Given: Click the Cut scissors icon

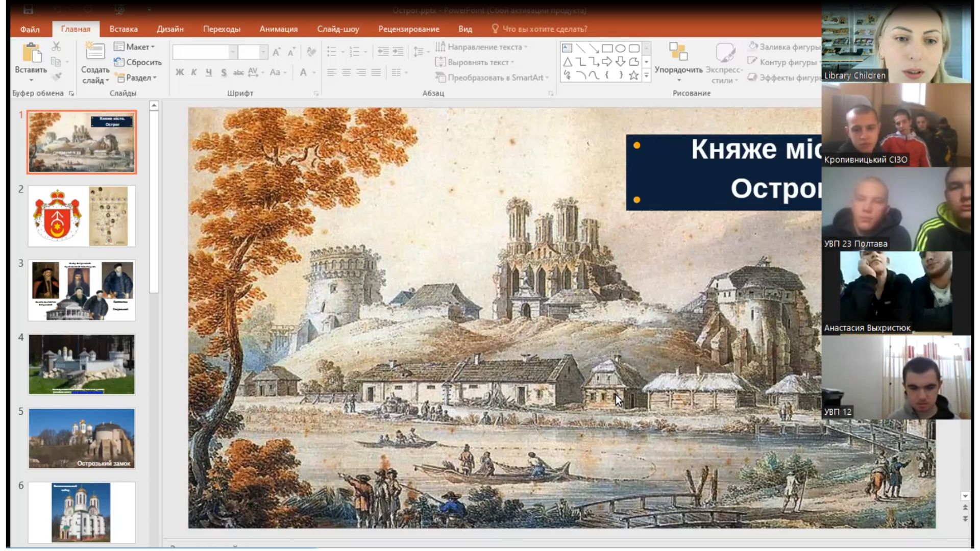Looking at the screenshot, I should (56, 47).
